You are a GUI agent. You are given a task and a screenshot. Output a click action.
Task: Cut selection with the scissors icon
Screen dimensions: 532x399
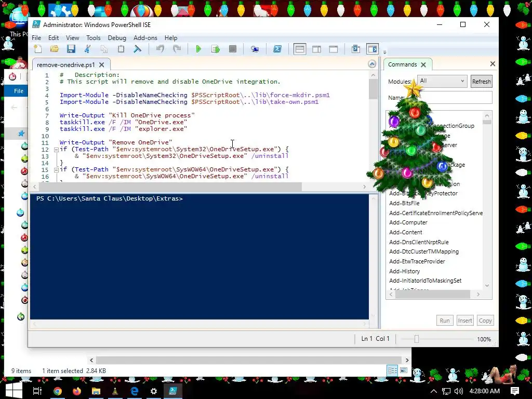87,49
